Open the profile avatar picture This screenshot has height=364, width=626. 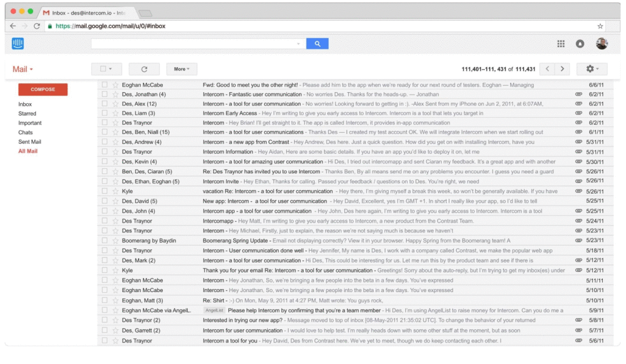[x=602, y=43]
